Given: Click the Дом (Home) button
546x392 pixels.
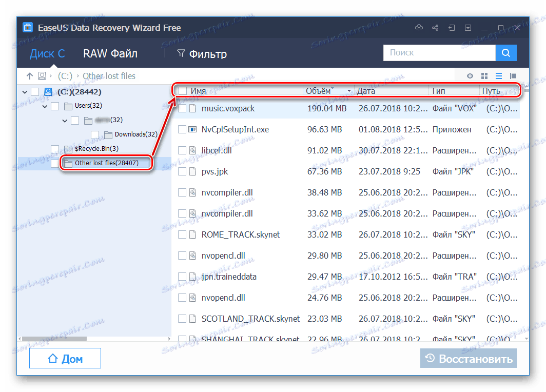Looking at the screenshot, I should pyautogui.click(x=65, y=358).
